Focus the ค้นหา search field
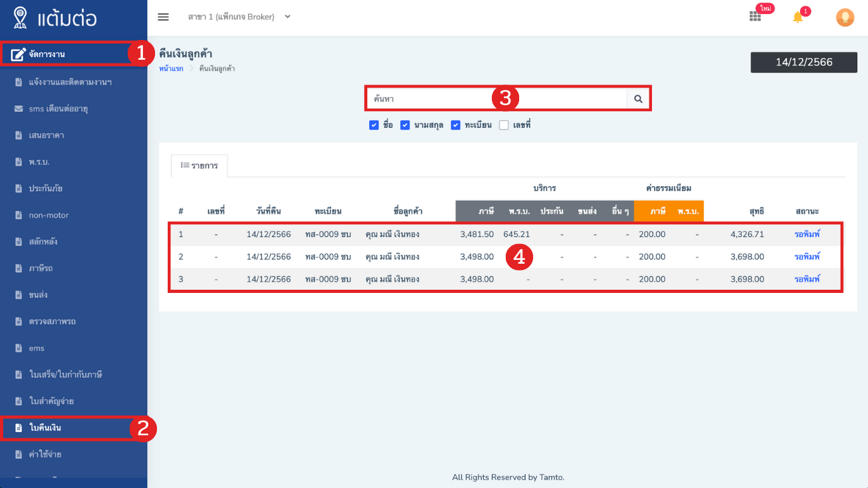Image resolution: width=868 pixels, height=488 pixels. (x=496, y=99)
